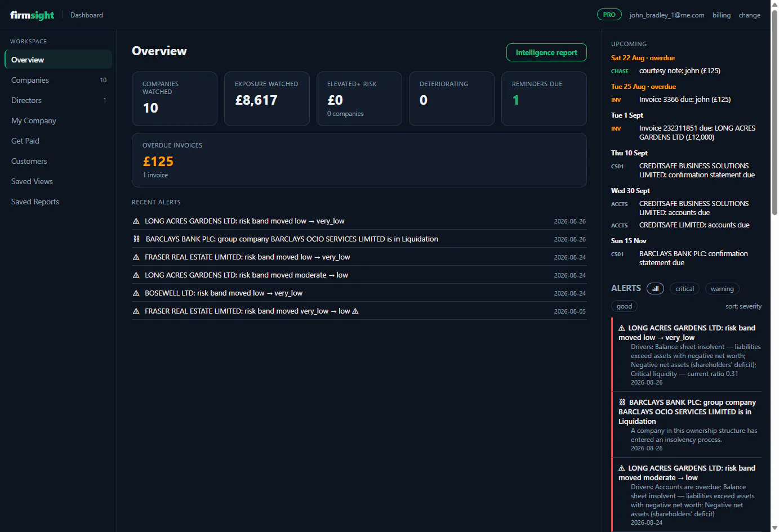Click warning icon on LONG ACRES low to very_low alert
This screenshot has width=779, height=532.
coord(136,221)
